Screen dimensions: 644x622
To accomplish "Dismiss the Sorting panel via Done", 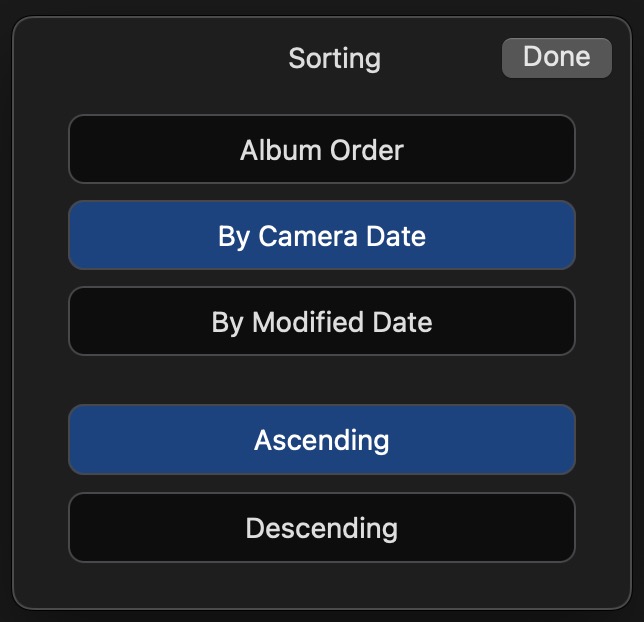I will [x=556, y=57].
